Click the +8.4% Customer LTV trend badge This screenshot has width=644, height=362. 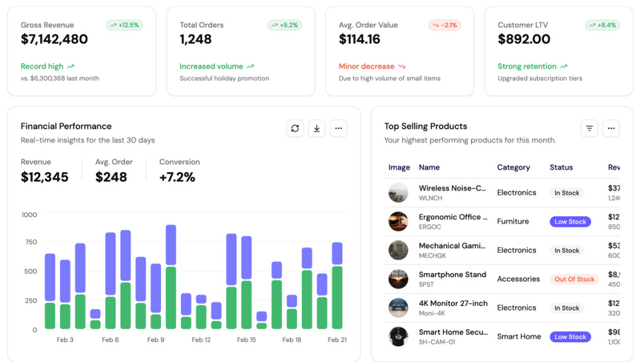click(x=602, y=25)
